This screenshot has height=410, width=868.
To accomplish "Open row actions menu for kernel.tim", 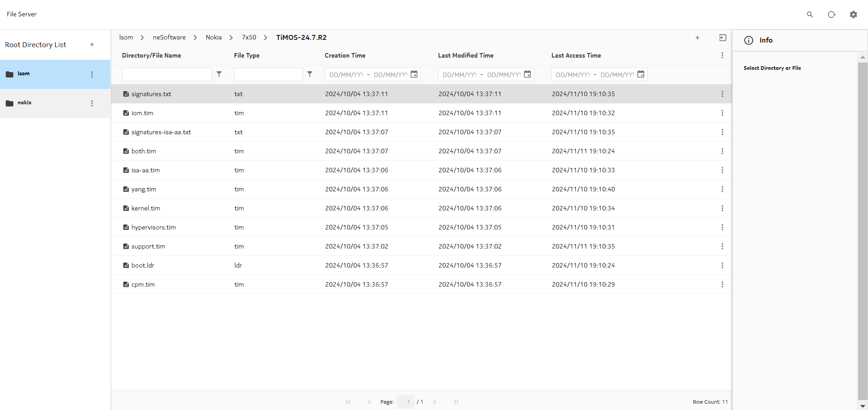I will pyautogui.click(x=722, y=208).
